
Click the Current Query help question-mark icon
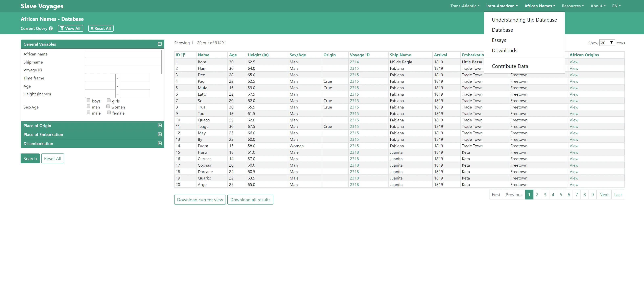(51, 28)
